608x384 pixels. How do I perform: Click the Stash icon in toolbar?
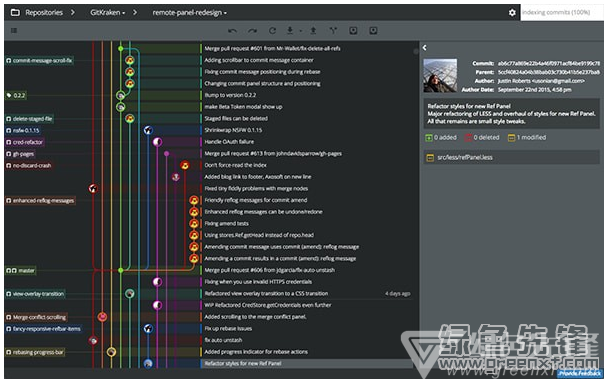[x=353, y=30]
